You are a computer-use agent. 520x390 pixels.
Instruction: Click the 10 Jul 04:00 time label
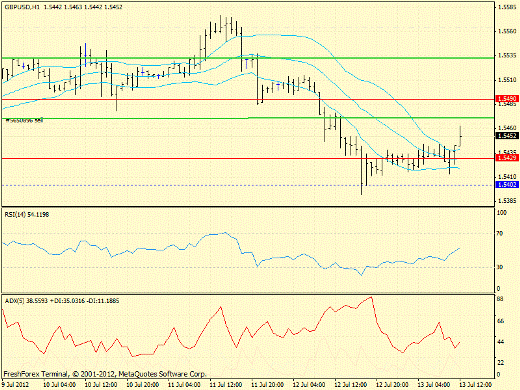click(60, 385)
